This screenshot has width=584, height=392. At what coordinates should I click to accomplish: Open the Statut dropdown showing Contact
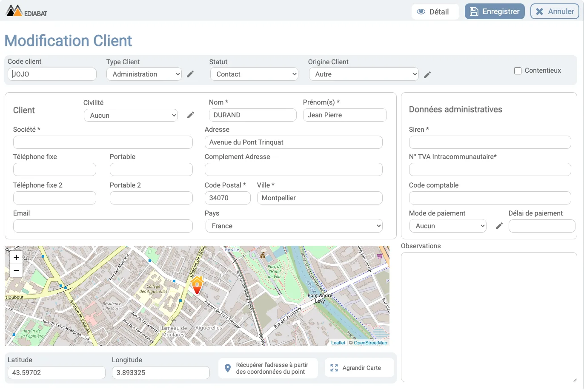tap(254, 74)
